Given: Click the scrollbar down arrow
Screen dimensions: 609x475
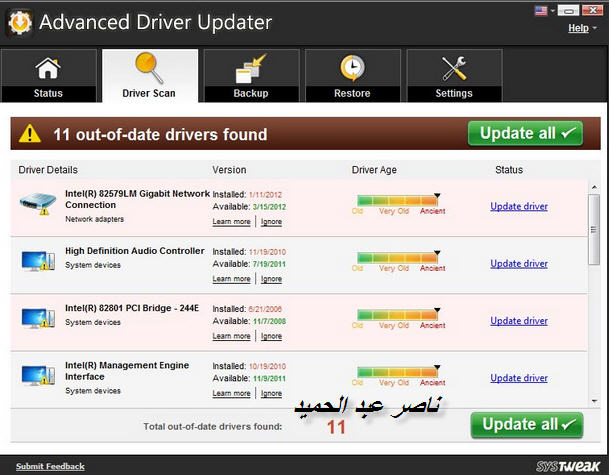Looking at the screenshot, I should [x=594, y=401].
